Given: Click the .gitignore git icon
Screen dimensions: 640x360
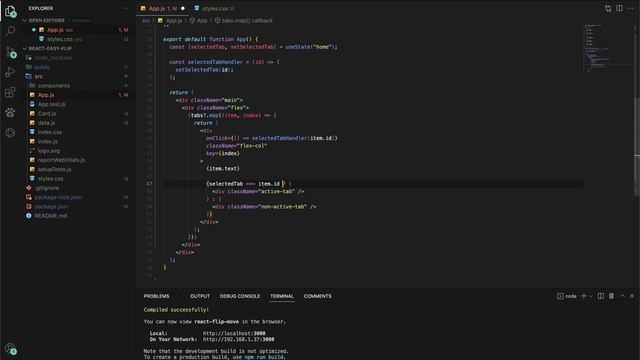Looking at the screenshot, I should point(29,188).
